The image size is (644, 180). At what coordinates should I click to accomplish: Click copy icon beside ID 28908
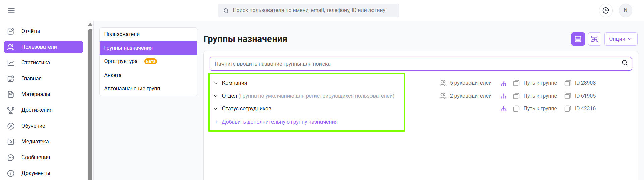tap(567, 83)
